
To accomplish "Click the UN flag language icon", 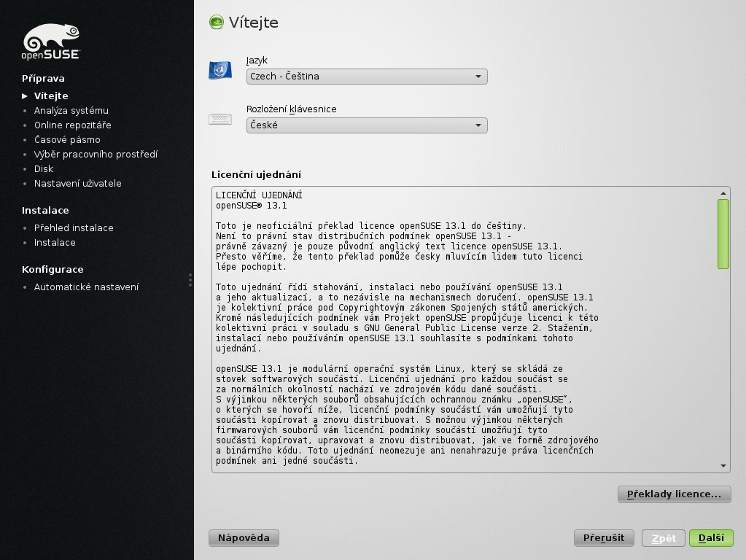I will [x=220, y=70].
